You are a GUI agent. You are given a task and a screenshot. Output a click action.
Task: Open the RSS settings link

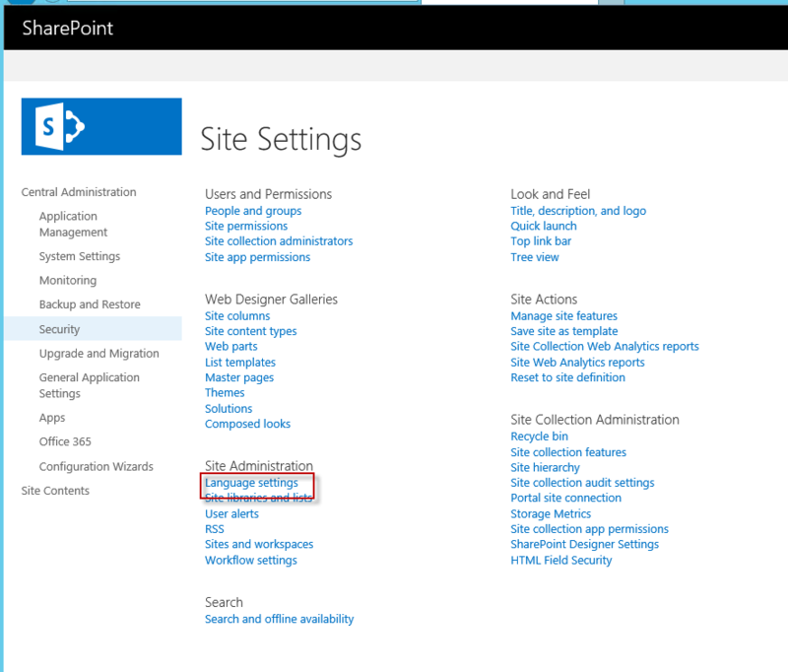(x=215, y=529)
